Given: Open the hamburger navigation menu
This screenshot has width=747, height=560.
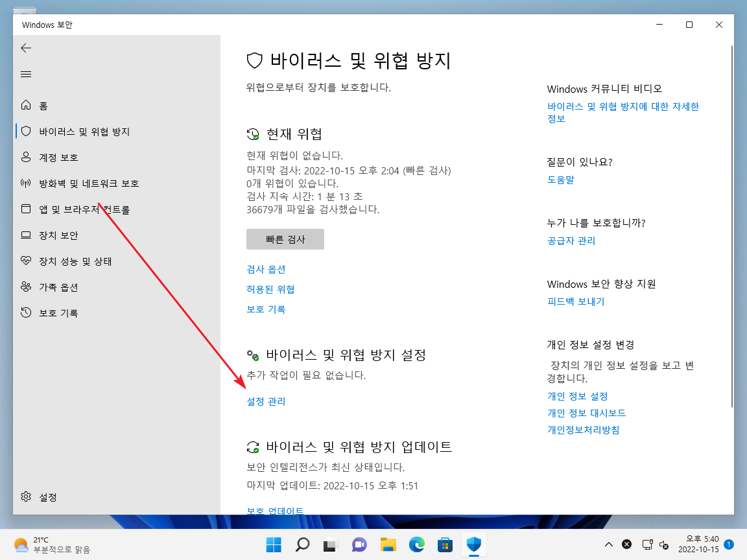Looking at the screenshot, I should click(x=26, y=75).
